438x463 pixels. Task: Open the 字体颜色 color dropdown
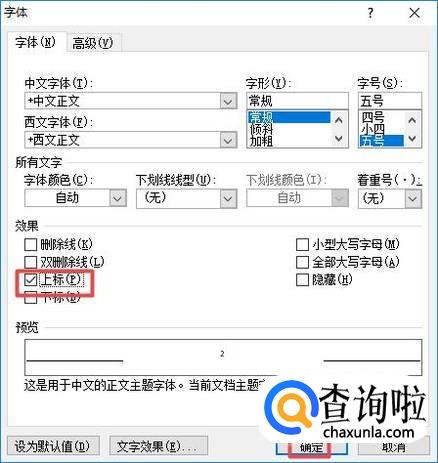click(x=117, y=199)
